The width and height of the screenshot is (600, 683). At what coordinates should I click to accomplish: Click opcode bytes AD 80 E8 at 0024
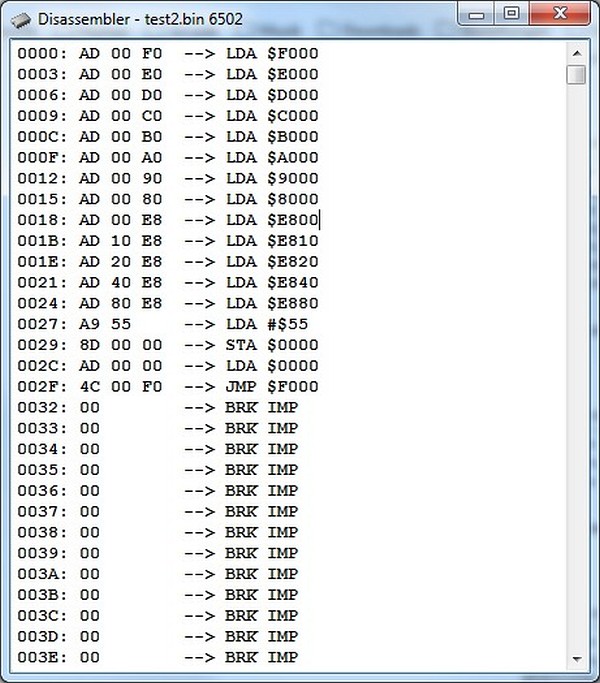tap(121, 303)
